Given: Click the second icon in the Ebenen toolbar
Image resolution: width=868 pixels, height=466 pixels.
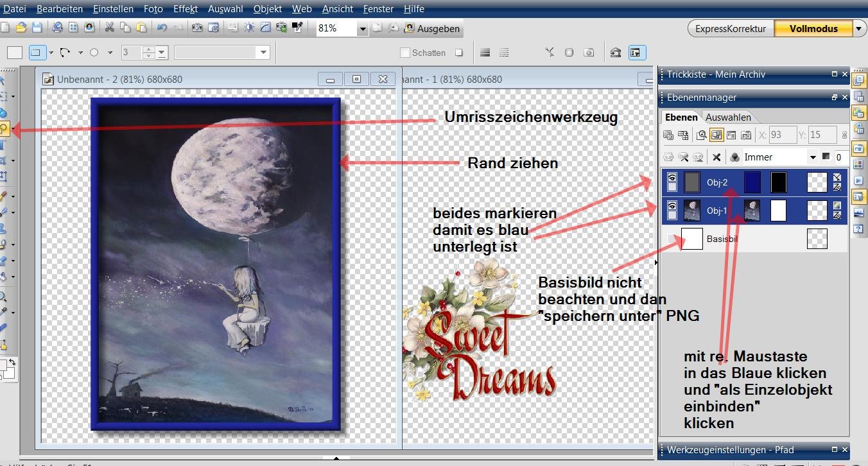Looking at the screenshot, I should [683, 135].
